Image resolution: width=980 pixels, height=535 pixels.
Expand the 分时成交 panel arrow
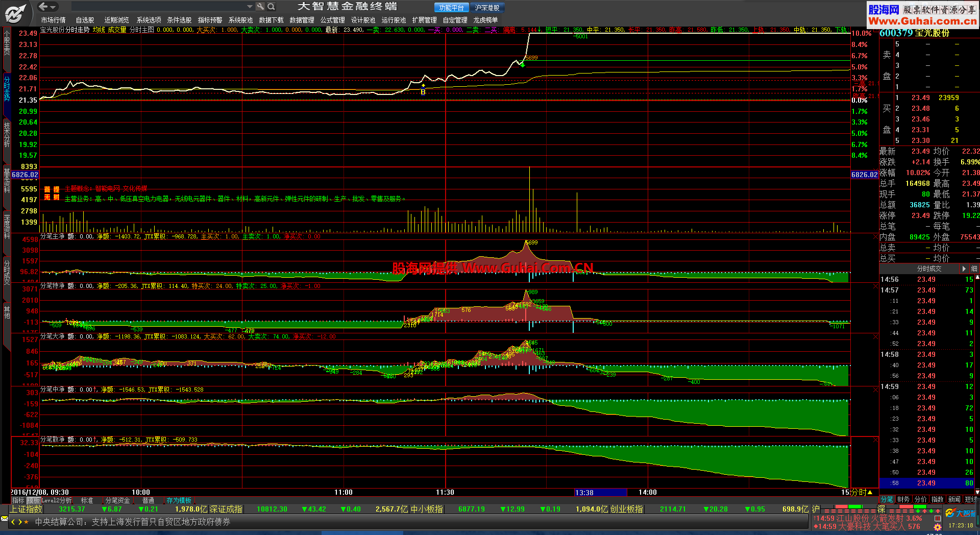tap(964, 269)
